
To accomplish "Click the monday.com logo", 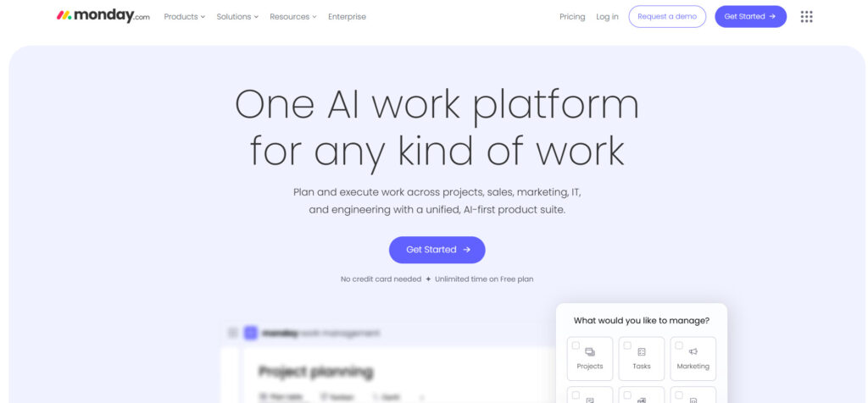I will tap(103, 16).
